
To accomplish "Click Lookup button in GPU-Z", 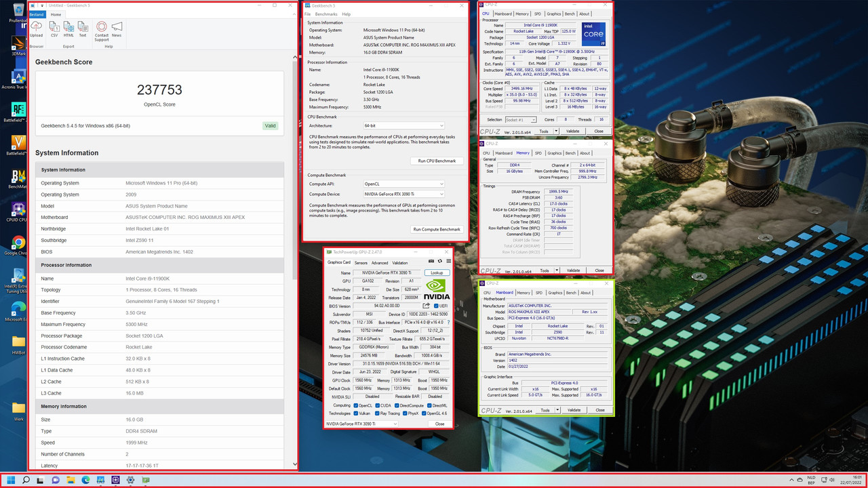I will click(437, 272).
